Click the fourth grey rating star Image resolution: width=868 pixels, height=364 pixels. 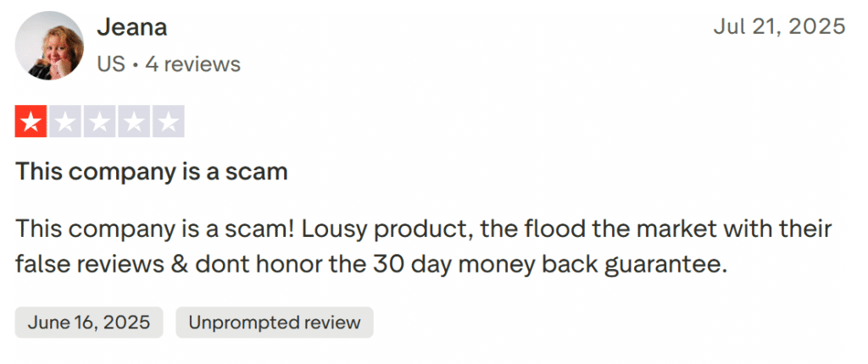(x=134, y=122)
